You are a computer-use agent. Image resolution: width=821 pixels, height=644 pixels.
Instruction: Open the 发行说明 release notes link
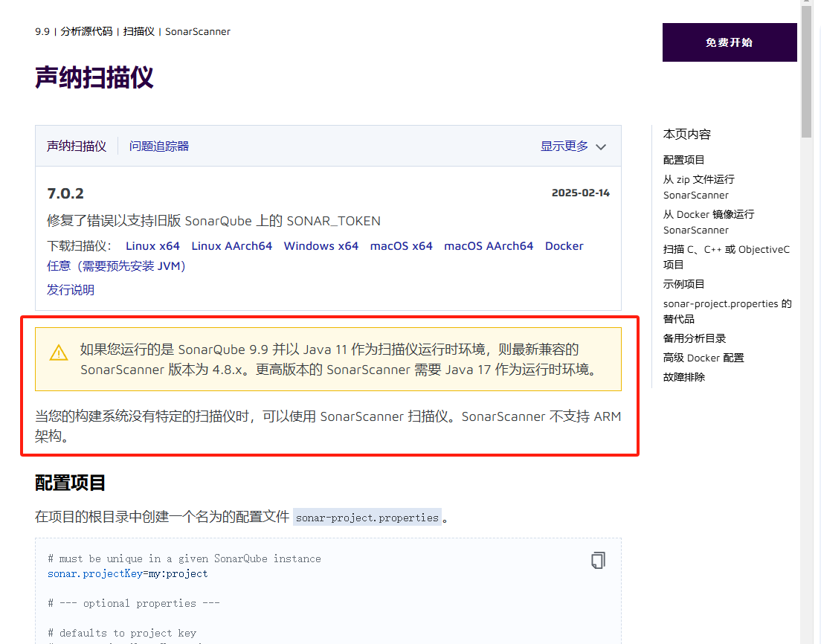point(71,289)
